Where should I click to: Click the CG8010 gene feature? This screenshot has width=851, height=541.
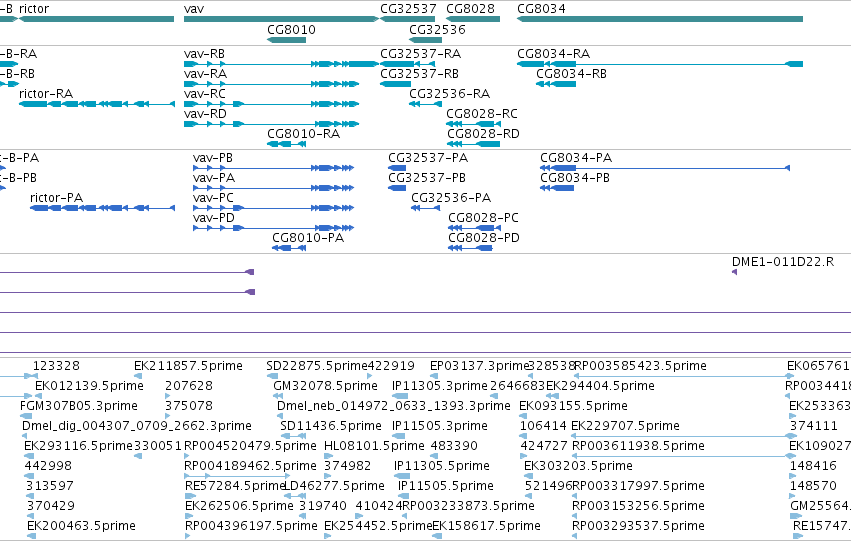(x=287, y=40)
